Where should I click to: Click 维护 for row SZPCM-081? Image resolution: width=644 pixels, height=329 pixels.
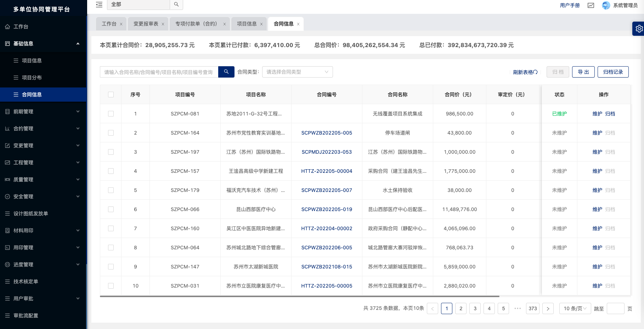[x=597, y=114]
